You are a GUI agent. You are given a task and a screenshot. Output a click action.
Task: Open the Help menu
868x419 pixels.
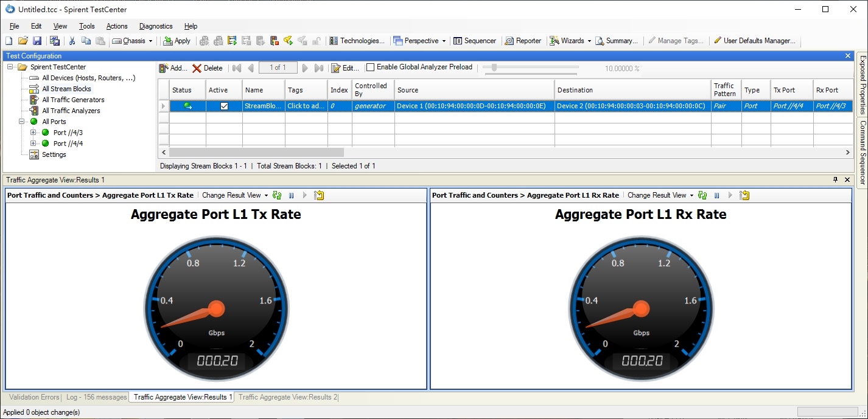191,26
